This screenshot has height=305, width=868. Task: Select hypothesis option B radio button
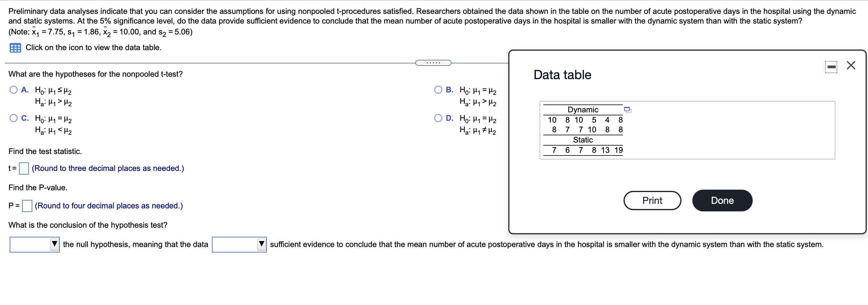[439, 89]
